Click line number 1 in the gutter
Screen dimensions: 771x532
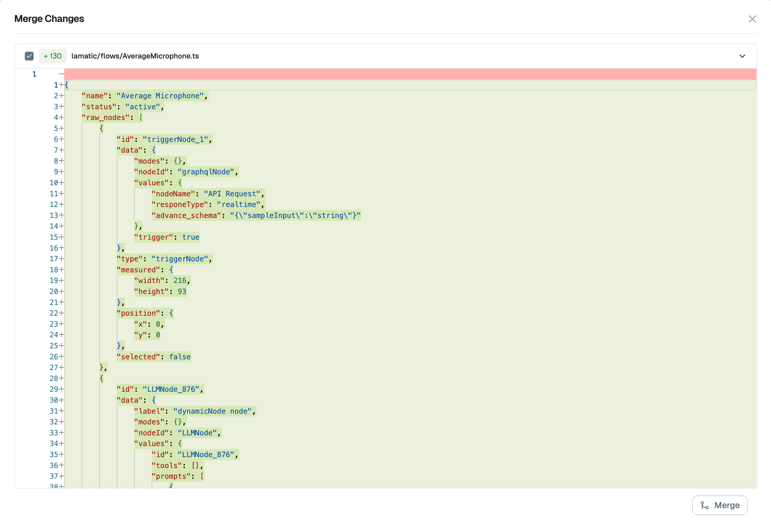[34, 74]
